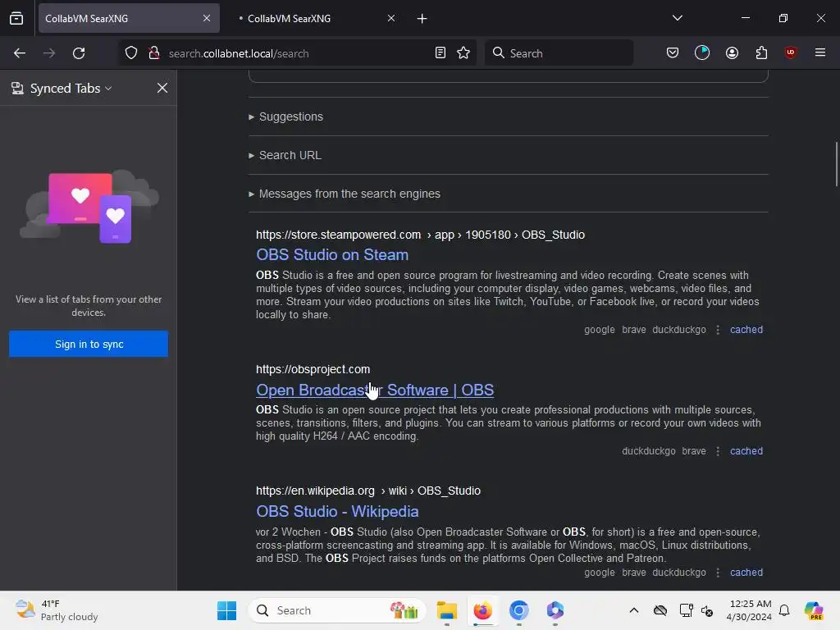The height and width of the screenshot is (630, 840).
Task: Open Firefox account menu
Action: click(x=733, y=53)
